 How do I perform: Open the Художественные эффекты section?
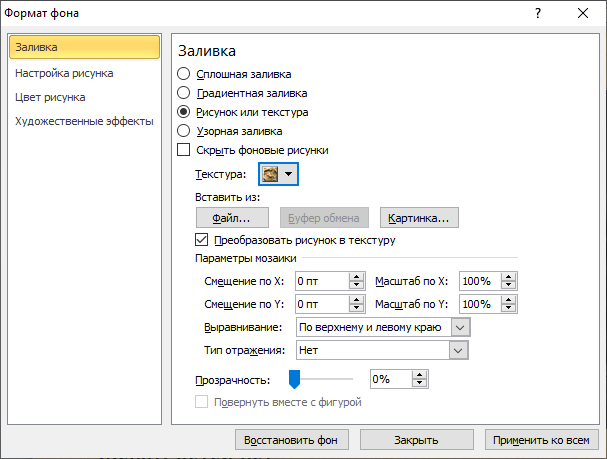click(84, 121)
